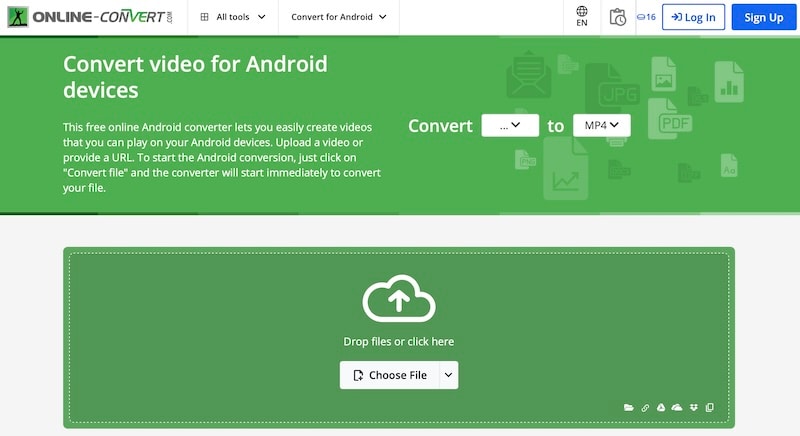Open the conversion history clipboard icon
This screenshot has width=800, height=436.
click(618, 17)
